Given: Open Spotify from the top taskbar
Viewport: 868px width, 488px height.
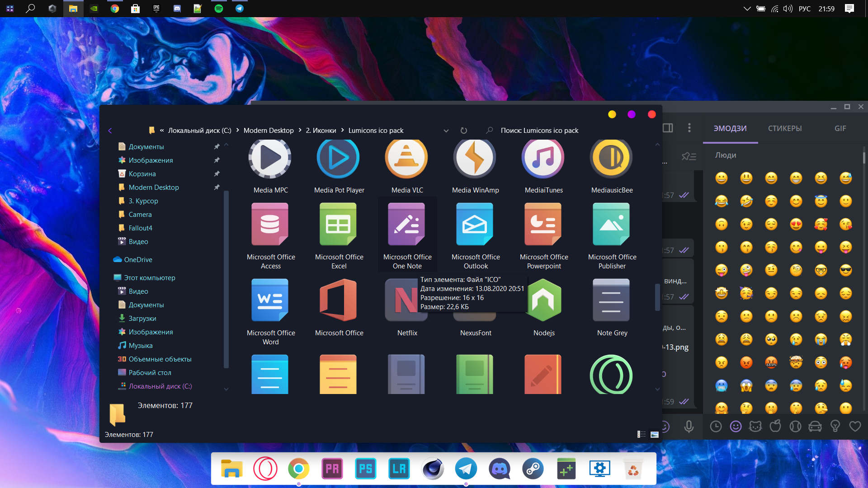Looking at the screenshot, I should [x=218, y=9].
